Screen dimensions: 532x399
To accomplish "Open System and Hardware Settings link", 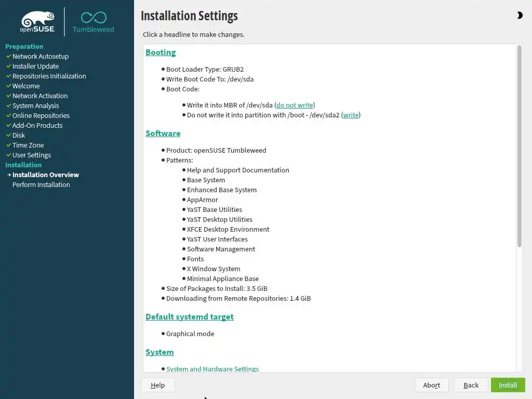I will [212, 369].
